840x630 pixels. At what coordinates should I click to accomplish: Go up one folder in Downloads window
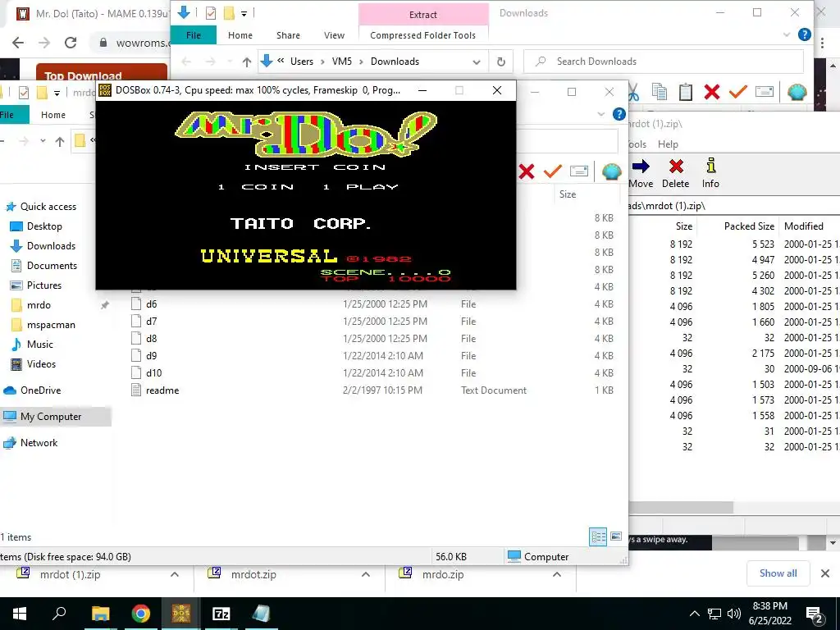[x=246, y=62]
